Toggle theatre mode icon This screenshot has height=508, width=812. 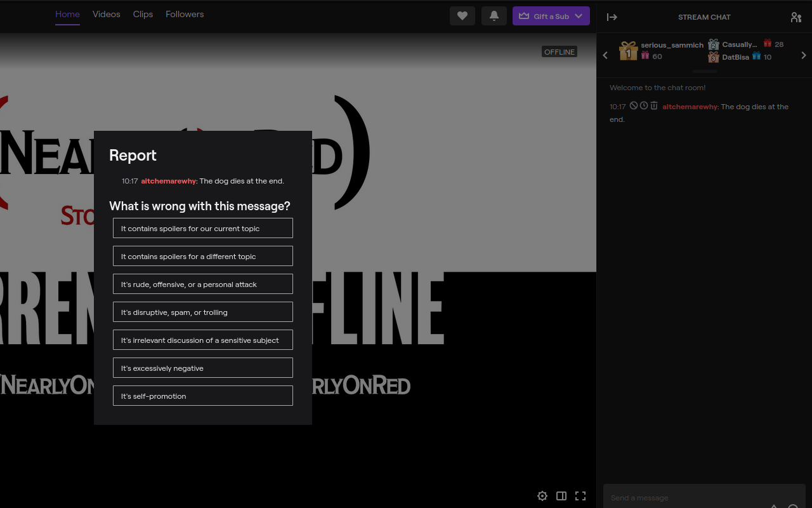click(x=561, y=496)
